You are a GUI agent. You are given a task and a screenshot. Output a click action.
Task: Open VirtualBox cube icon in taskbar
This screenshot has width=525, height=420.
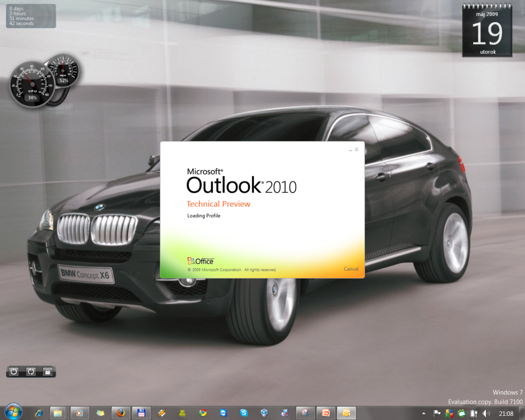264,413
